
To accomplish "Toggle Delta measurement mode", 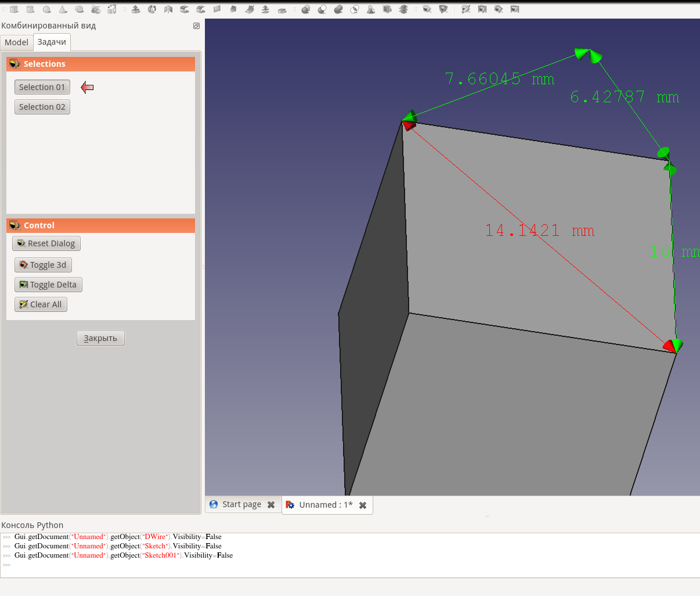I will point(48,284).
